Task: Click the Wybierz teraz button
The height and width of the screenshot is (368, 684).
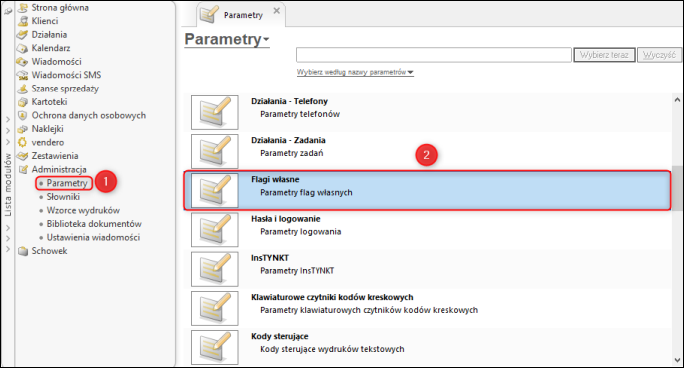Action: 604,55
